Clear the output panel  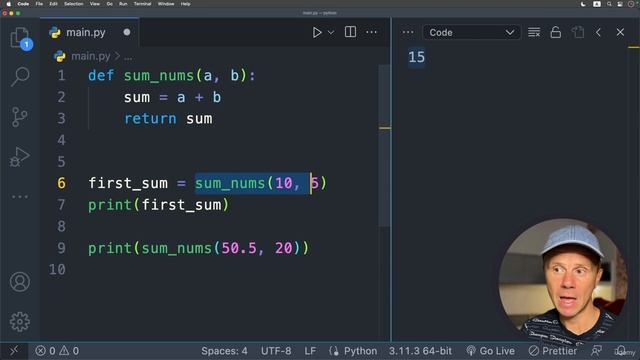click(x=534, y=32)
